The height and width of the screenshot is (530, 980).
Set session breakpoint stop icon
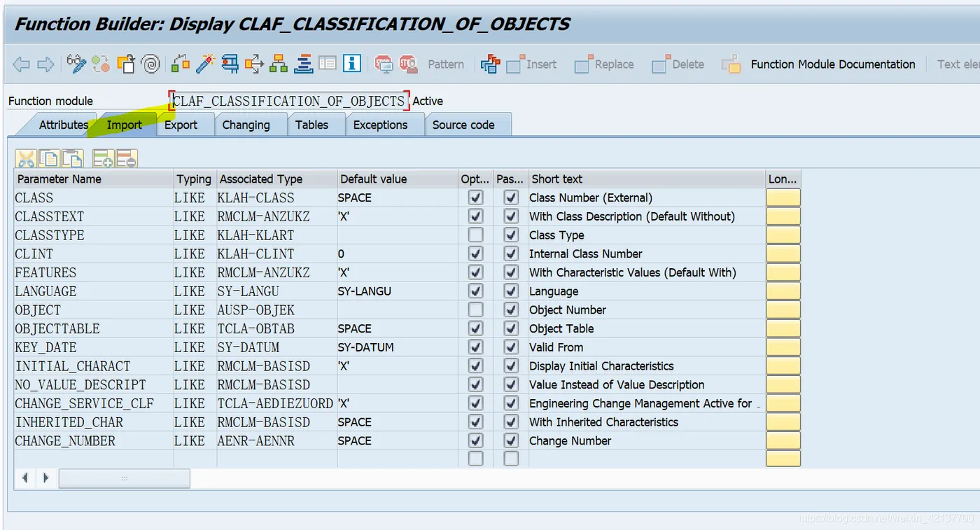pyautogui.click(x=384, y=64)
